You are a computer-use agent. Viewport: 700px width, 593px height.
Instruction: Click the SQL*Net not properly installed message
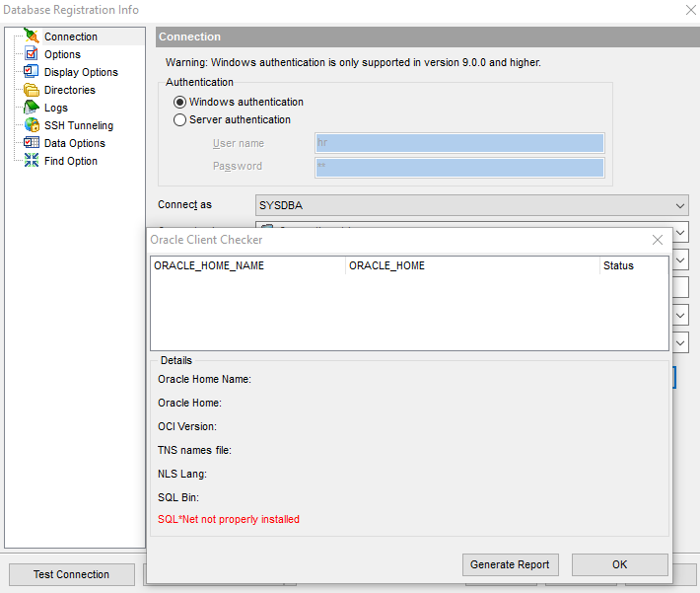(229, 519)
